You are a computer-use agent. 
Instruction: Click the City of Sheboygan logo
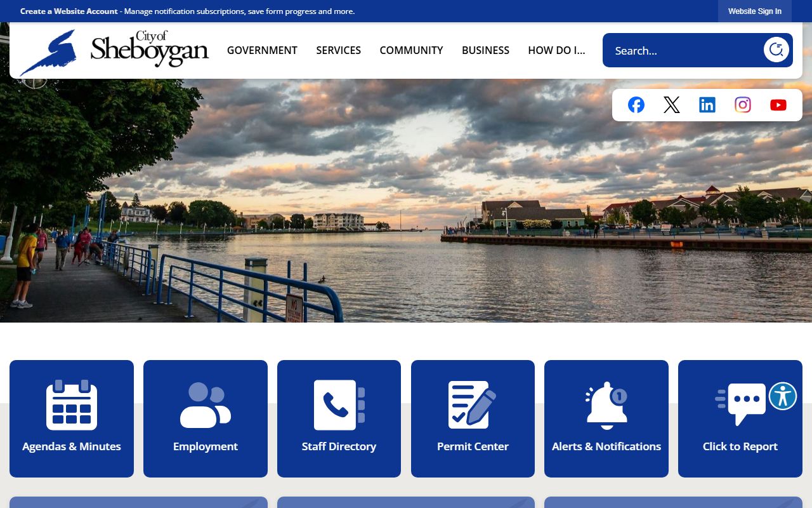114,52
